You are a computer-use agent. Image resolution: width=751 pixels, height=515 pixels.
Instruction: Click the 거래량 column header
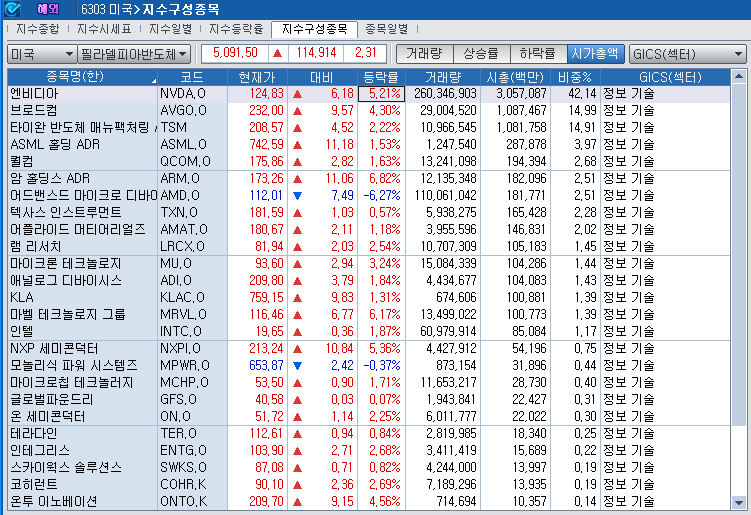pos(443,77)
